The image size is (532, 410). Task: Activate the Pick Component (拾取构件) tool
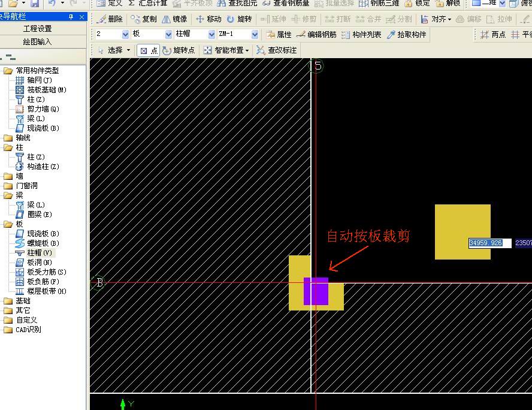tap(407, 35)
